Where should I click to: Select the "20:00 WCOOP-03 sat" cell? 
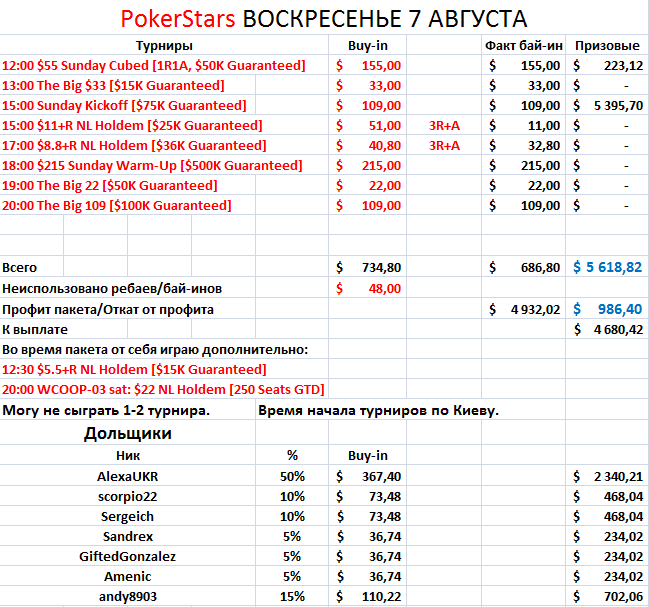(163, 389)
